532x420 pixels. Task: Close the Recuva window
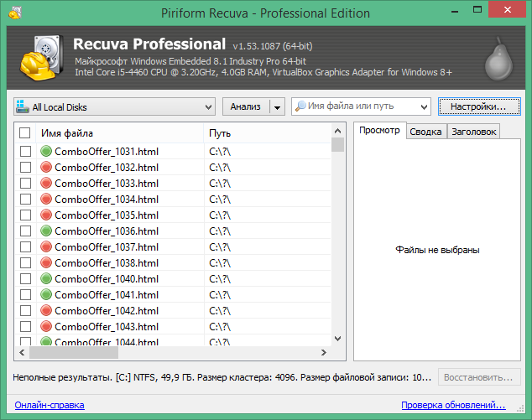(x=507, y=10)
